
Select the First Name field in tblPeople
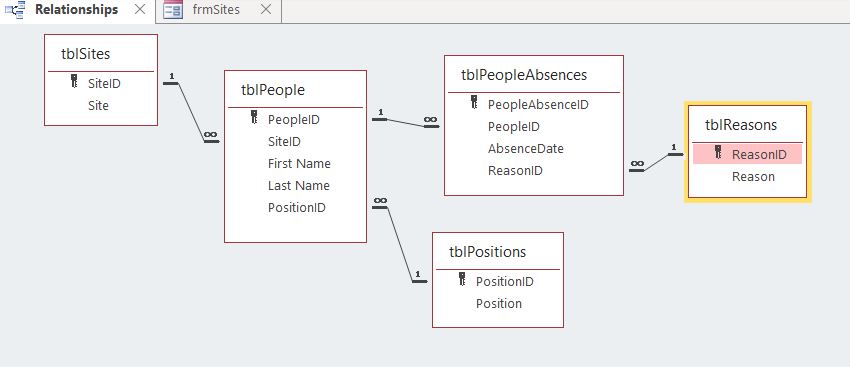[x=299, y=163]
